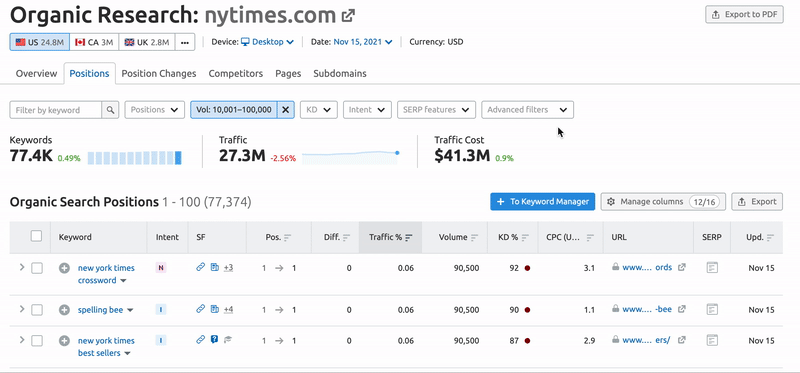The image size is (800, 373).
Task: Sort by Upd. column sort icon
Action: [770, 237]
